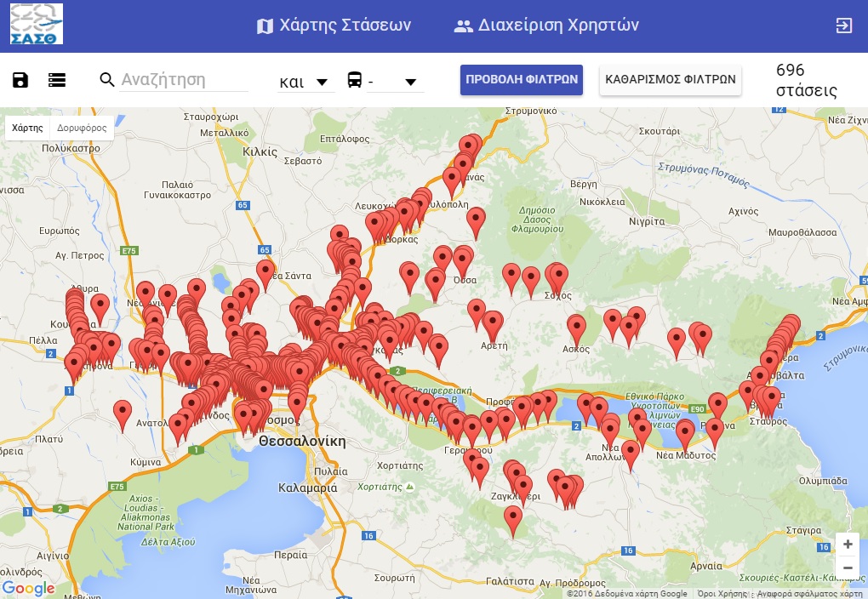Zoom in on the map
The image size is (868, 599).
[x=848, y=544]
